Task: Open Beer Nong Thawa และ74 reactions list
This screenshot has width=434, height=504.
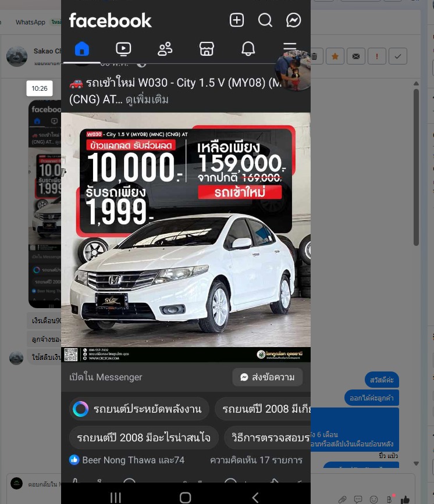Action: (x=133, y=460)
